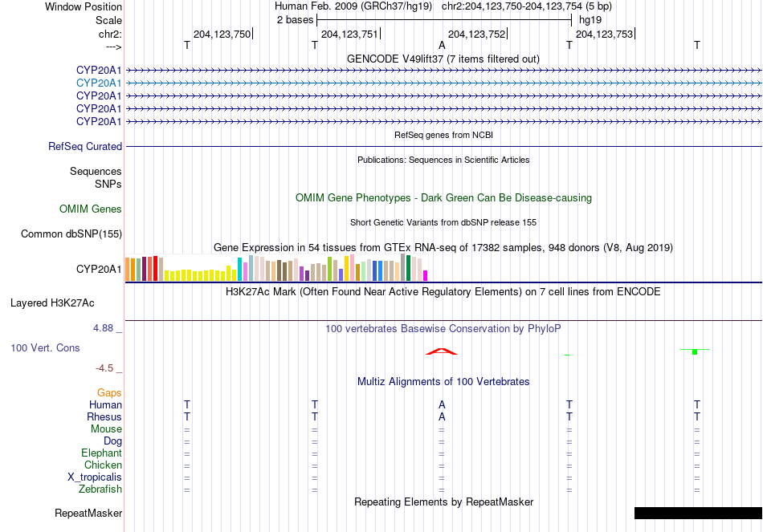Click the Window Position label

tap(84, 6)
